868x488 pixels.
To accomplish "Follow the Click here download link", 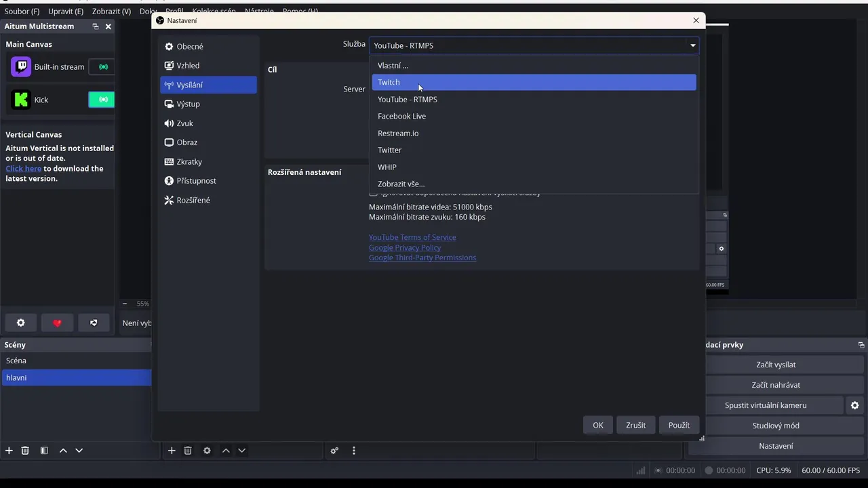I will click(24, 169).
